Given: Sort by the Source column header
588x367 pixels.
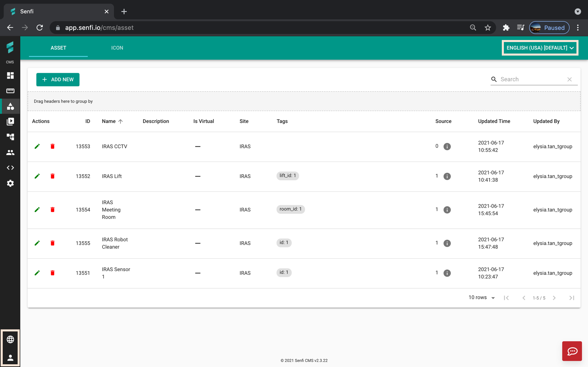Looking at the screenshot, I should tap(443, 121).
